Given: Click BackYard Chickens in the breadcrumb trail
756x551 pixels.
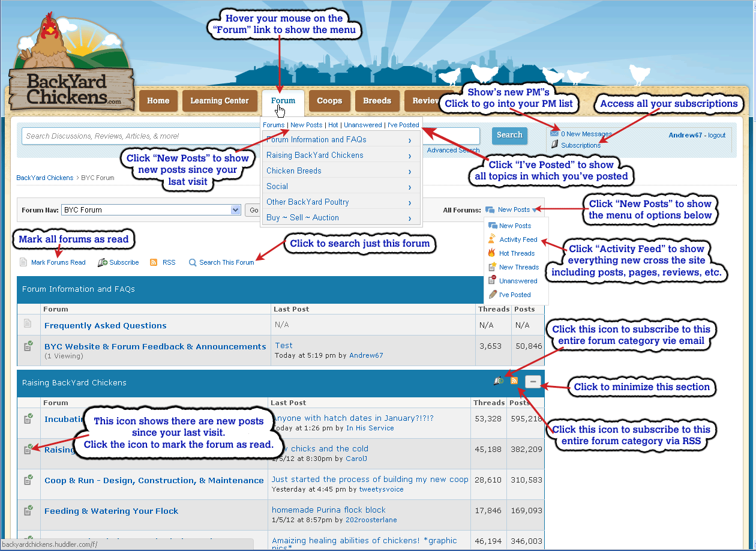Looking at the screenshot, I should point(45,178).
